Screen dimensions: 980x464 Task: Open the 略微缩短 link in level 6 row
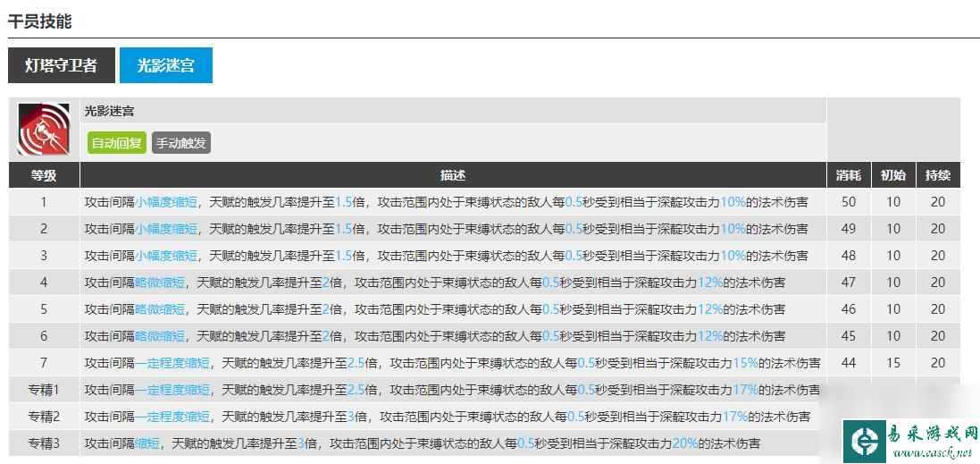click(161, 336)
